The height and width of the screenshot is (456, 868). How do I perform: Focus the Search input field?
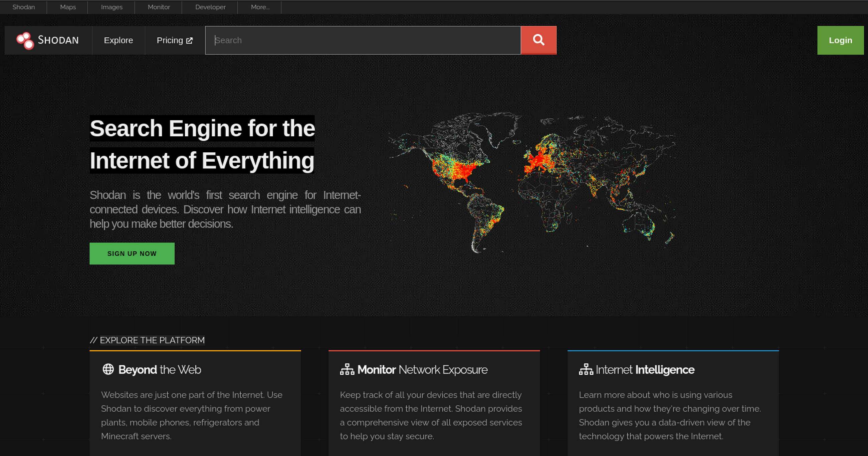[x=363, y=40]
